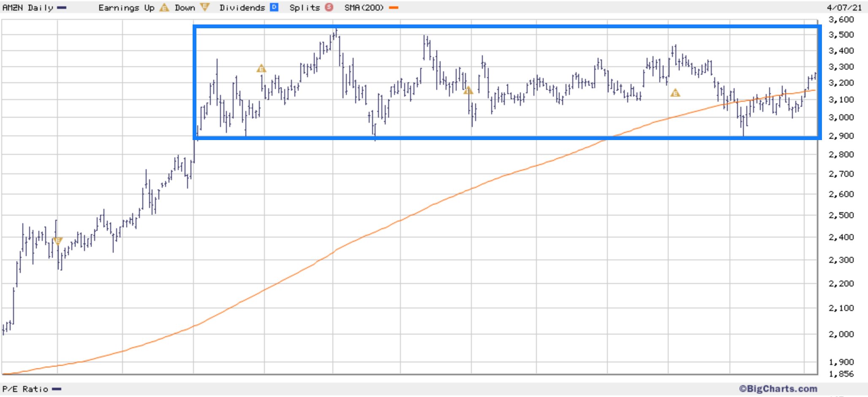Click the SMA(200) legend text
The height and width of the screenshot is (397, 868).
[364, 8]
